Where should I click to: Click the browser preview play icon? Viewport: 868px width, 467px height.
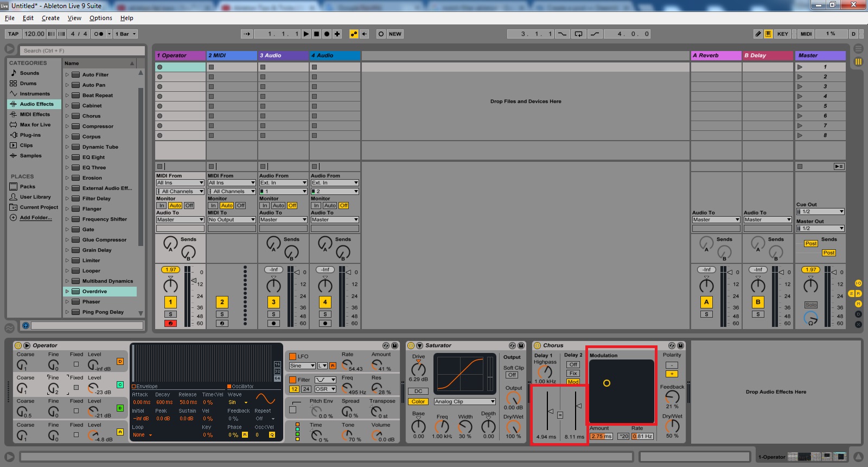pos(9,49)
